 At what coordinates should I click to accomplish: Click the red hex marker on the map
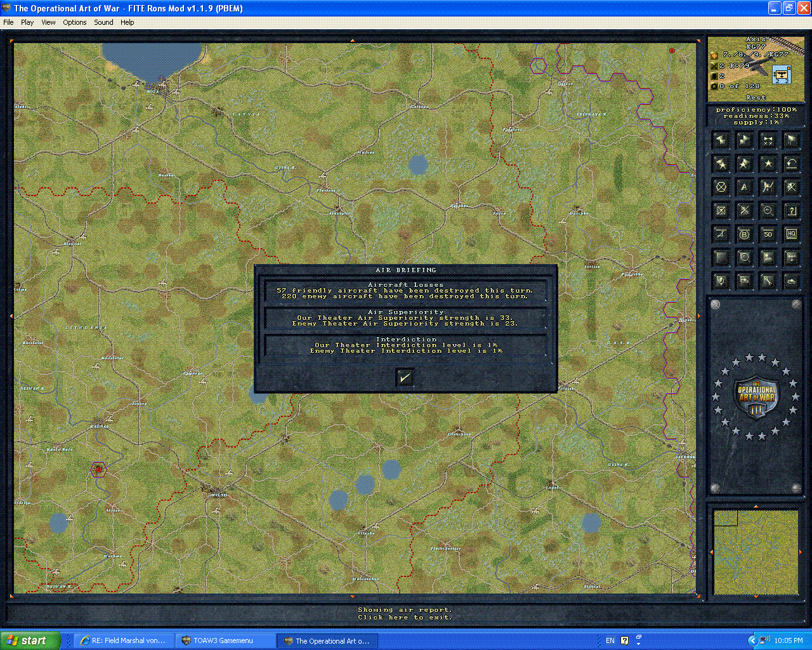(98, 469)
